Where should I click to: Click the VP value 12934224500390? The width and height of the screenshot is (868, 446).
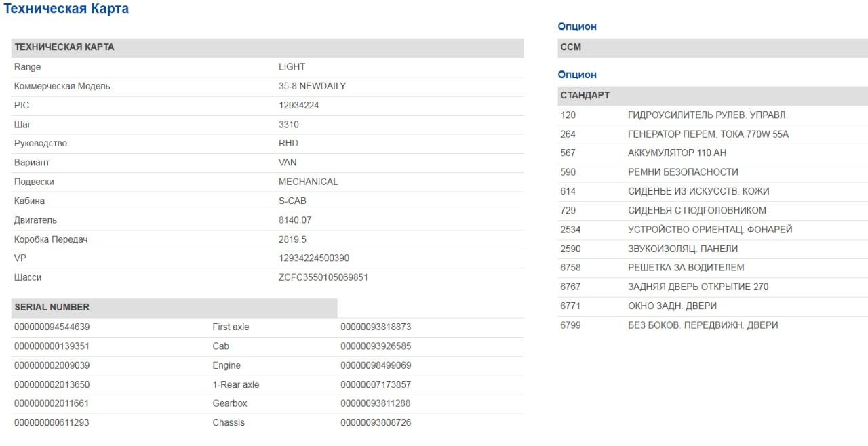pos(314,258)
